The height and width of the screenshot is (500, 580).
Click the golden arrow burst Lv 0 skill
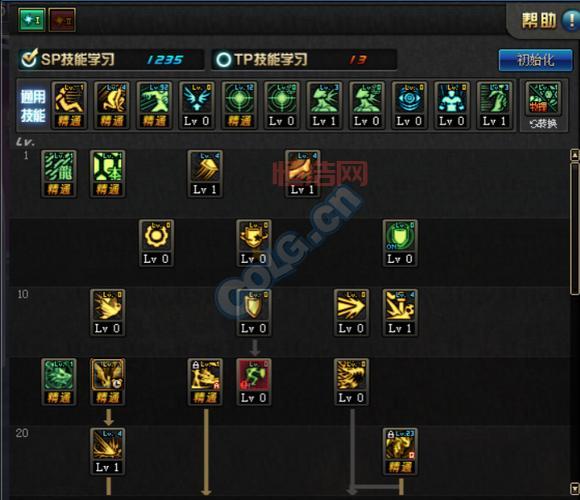(351, 312)
